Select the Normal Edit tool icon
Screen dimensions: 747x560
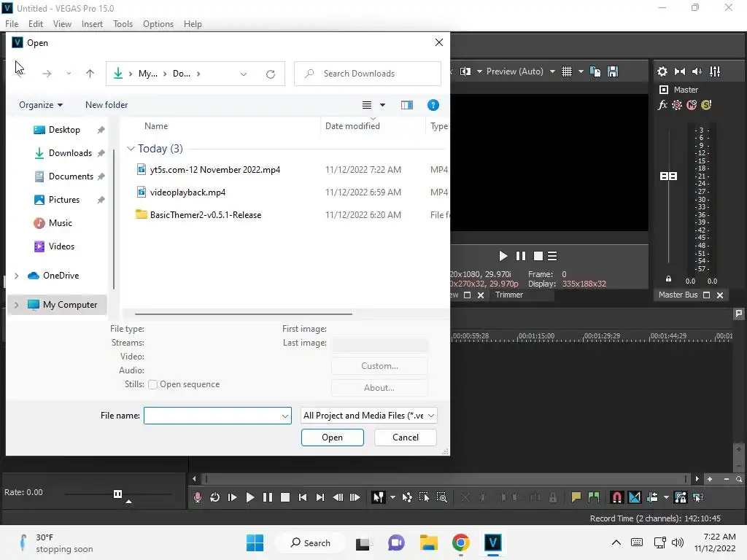pos(379,497)
